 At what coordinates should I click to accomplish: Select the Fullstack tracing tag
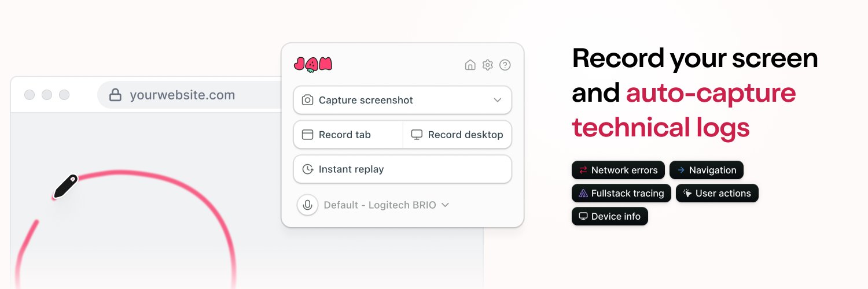(621, 193)
